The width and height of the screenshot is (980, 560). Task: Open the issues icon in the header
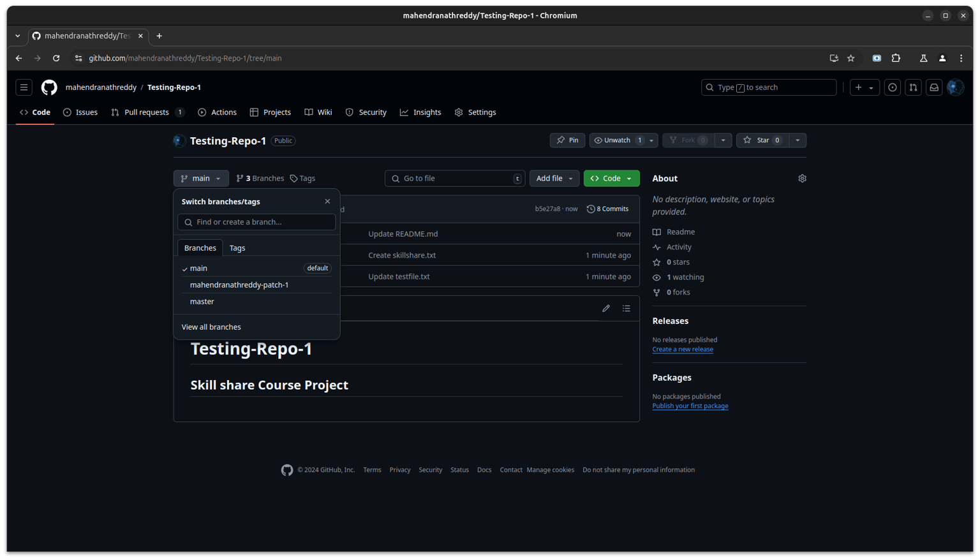coord(893,87)
